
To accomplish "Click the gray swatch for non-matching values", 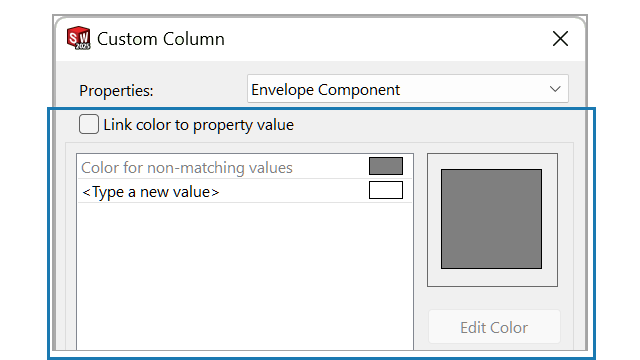I will [386, 166].
